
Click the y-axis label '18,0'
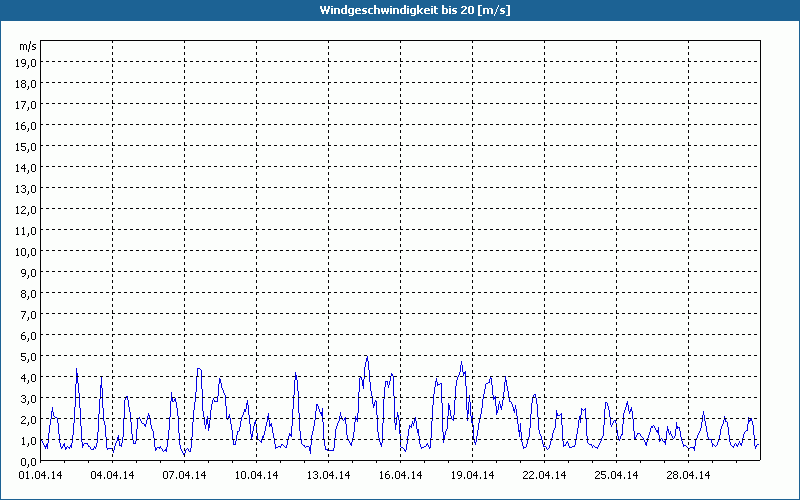(x=26, y=84)
